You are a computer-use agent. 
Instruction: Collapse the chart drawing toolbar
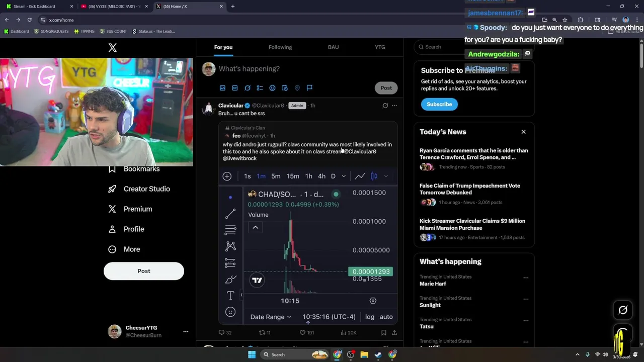point(242,295)
